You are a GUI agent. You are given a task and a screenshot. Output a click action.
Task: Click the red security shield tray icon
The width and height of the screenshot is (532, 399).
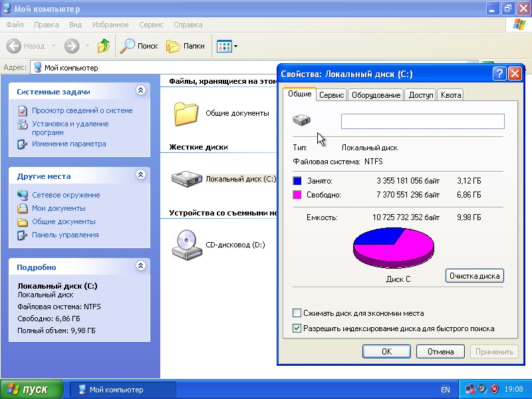[494, 389]
